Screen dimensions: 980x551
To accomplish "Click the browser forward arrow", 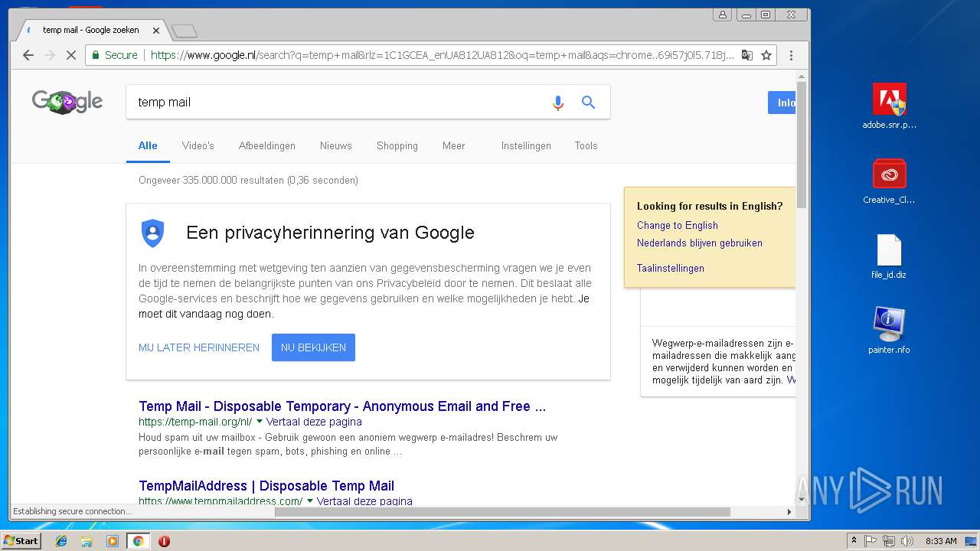I will tap(50, 55).
